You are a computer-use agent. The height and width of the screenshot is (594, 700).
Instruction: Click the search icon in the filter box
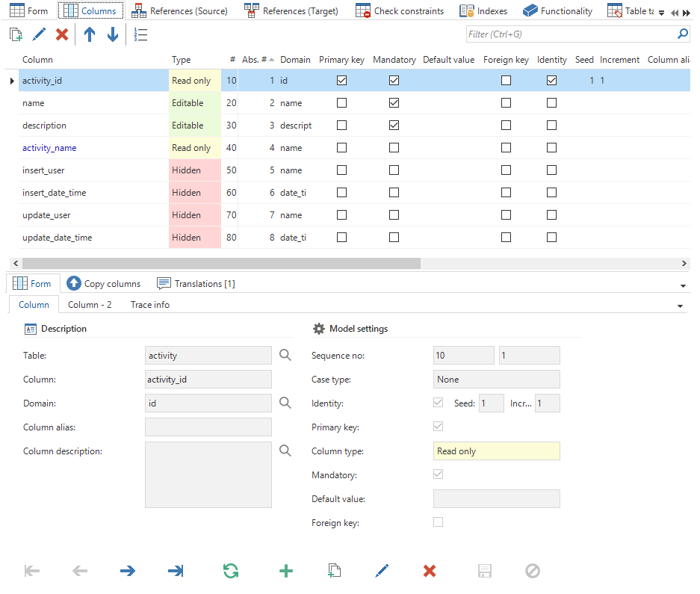[x=682, y=34]
